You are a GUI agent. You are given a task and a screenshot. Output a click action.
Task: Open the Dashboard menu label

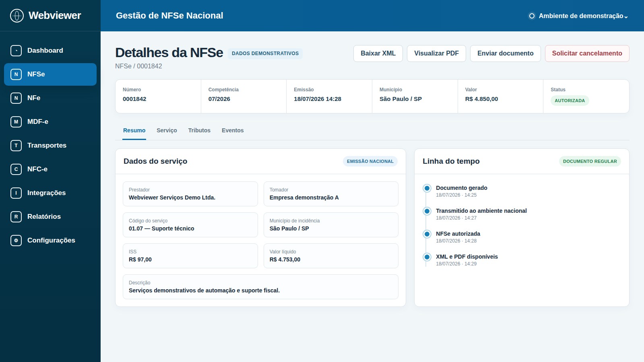click(x=45, y=51)
